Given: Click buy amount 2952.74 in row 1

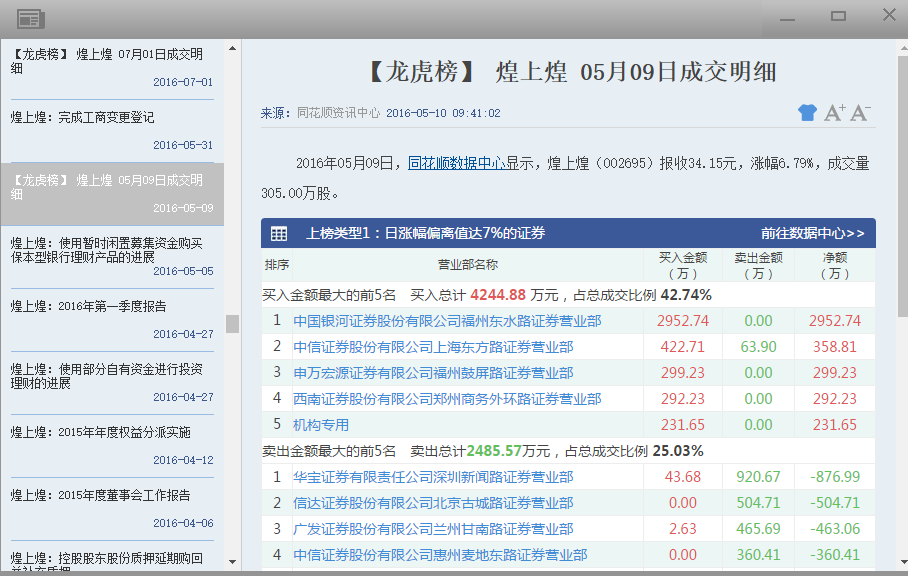Looking at the screenshot, I should (x=683, y=321).
